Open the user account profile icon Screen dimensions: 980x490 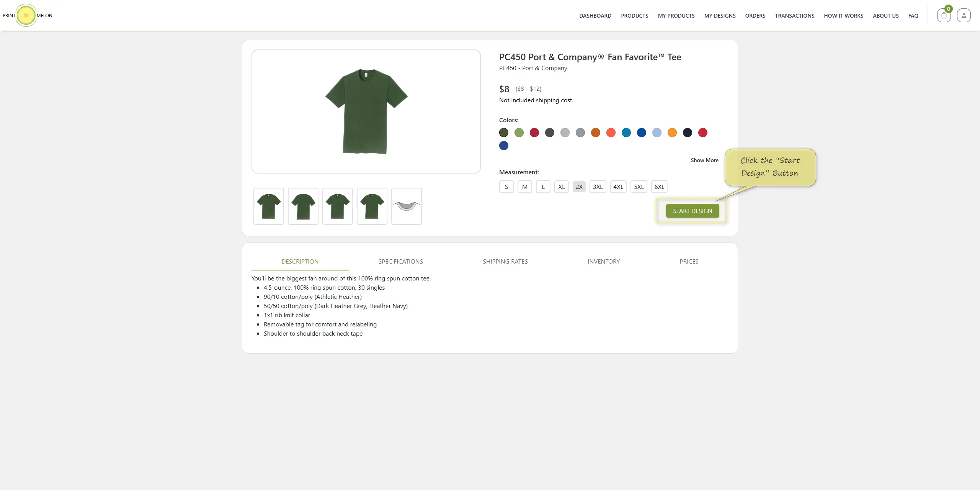pos(964,15)
